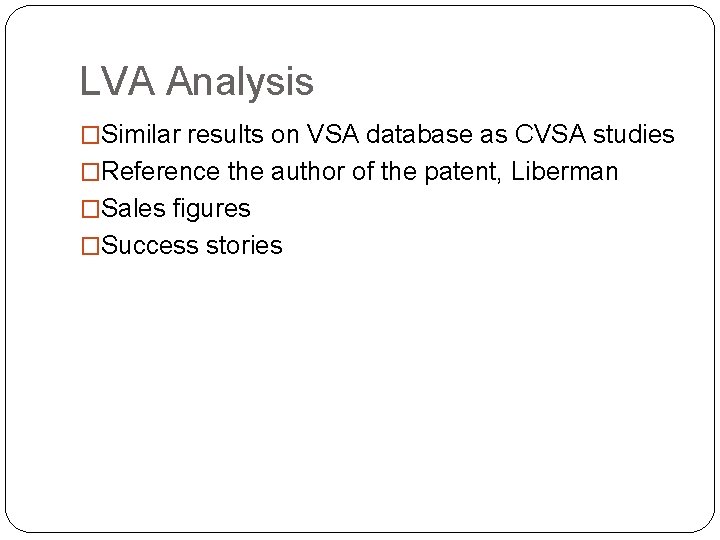The width and height of the screenshot is (720, 540).
Task: Click the word 'figures' in third bullet
Action: [212, 209]
